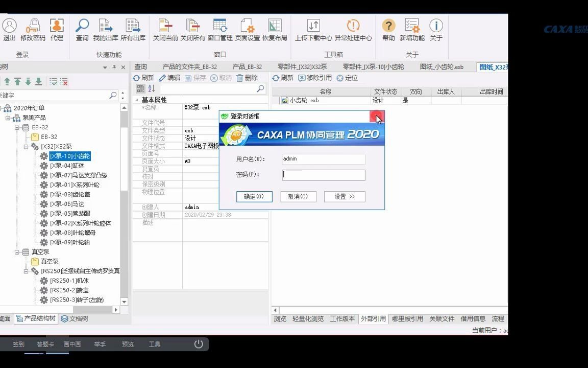Close the 登录对话框 login dialog
Screen dimensions: 588x368
[376, 117]
